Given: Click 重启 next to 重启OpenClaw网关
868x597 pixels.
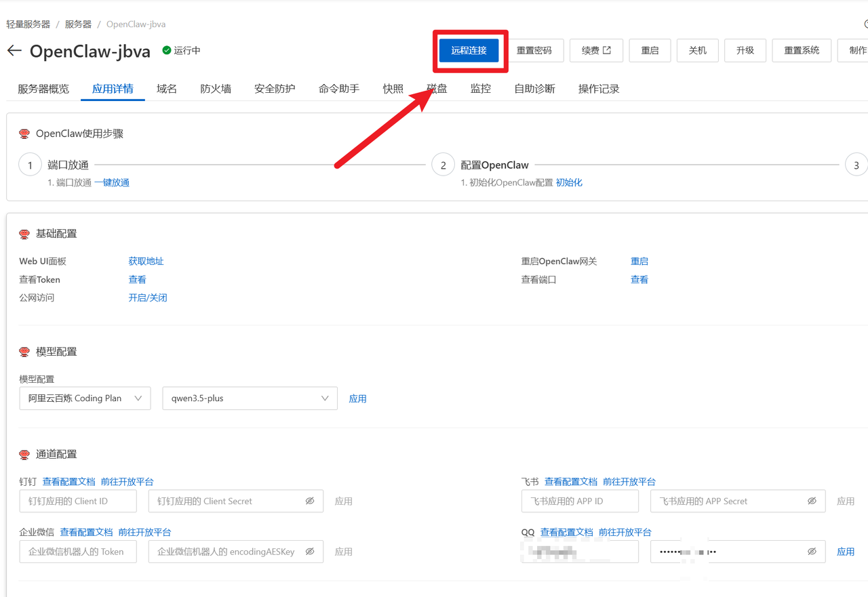Looking at the screenshot, I should (639, 261).
